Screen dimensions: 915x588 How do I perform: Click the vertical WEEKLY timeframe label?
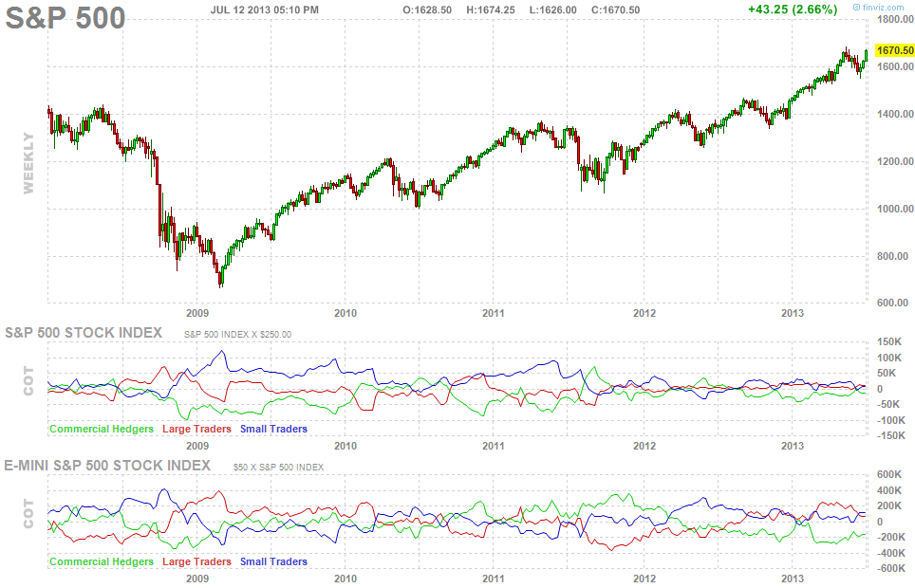coord(28,163)
